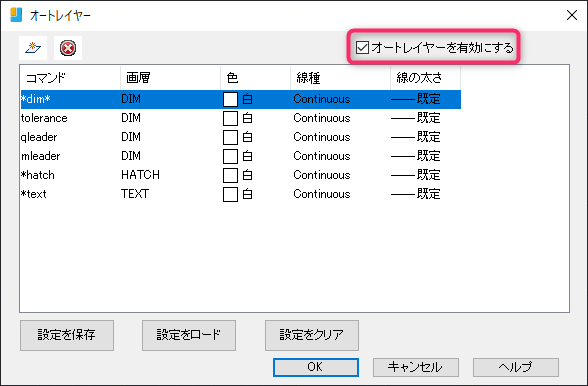Click the white color swatch for *text
This screenshot has width=588, height=386.
[x=230, y=194]
